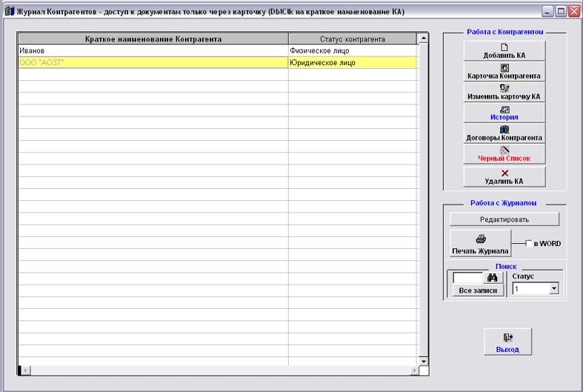The width and height of the screenshot is (583, 392).
Task: Click the Юридическое лицо status cell
Action: (x=353, y=62)
